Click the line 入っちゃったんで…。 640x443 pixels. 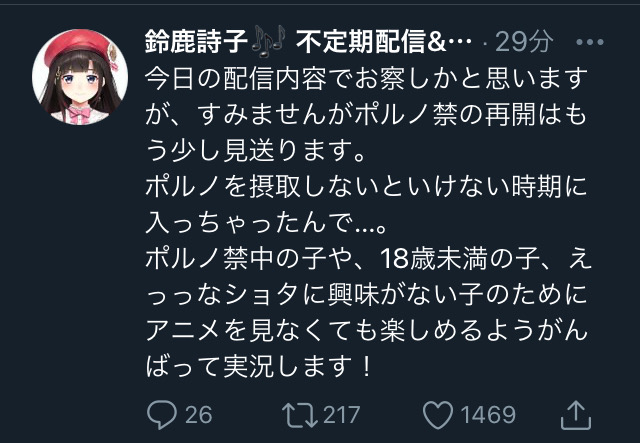point(266,223)
